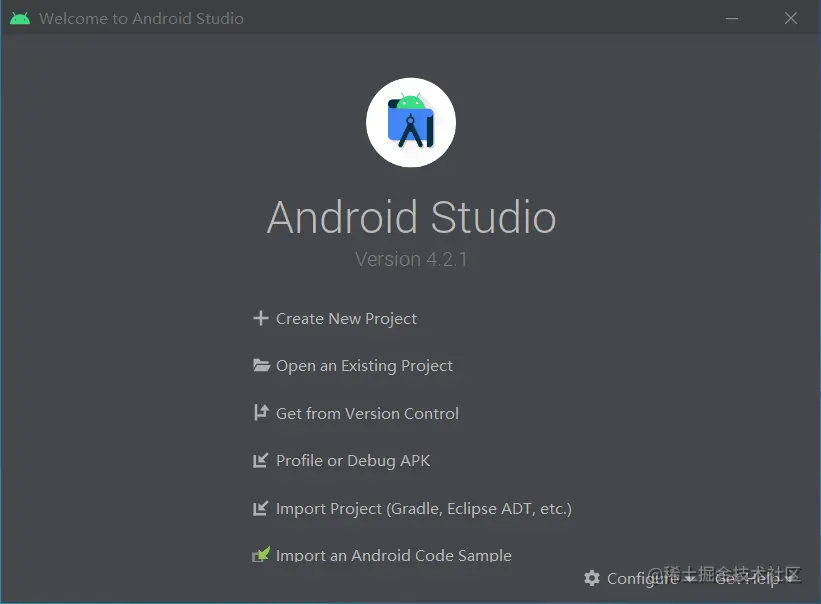
Task: Click the import icon beside Import Project
Action: tap(260, 508)
